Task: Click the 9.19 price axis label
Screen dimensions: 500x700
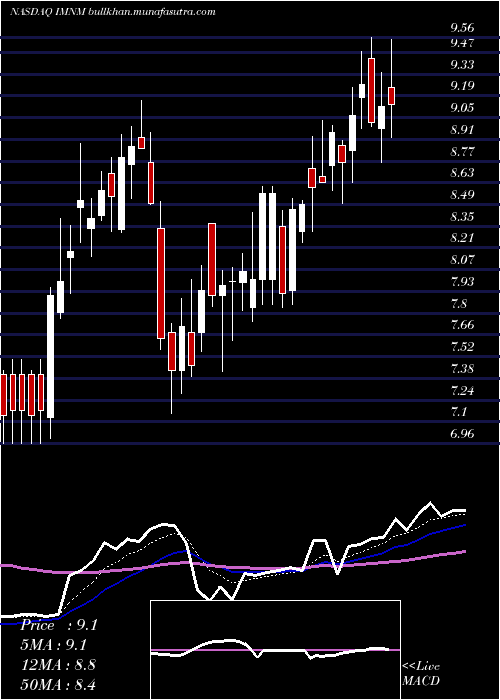Action: click(x=462, y=86)
